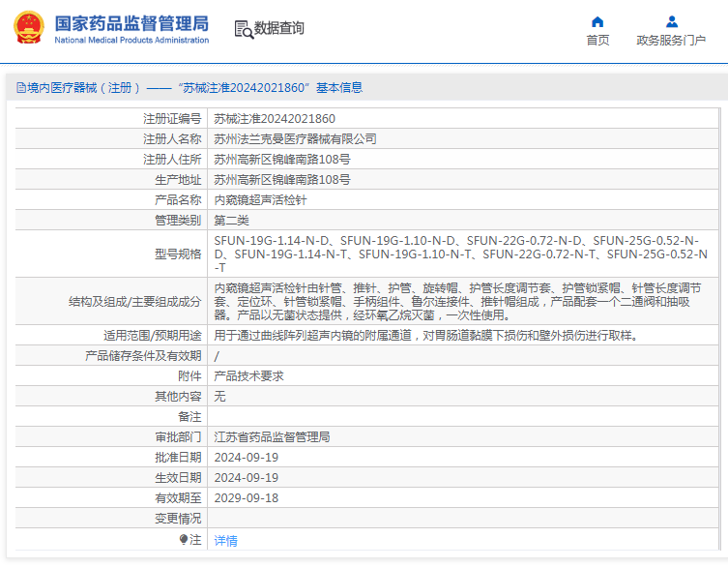Viewport: 728px width, 568px height.
Task: Click breadcrumb heading 境内医疗器械（注册）
Action: point(84,87)
